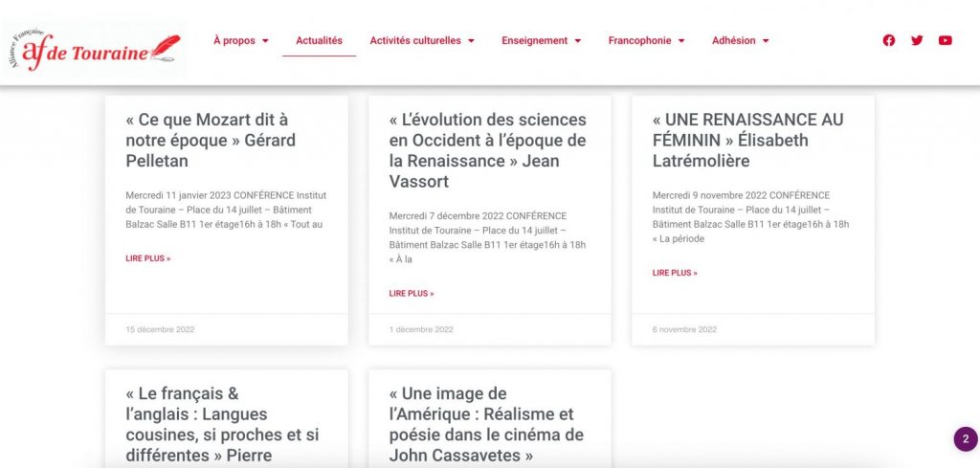Open the Activités culturelles menu
Screen dimensions: 980x468
415,40
